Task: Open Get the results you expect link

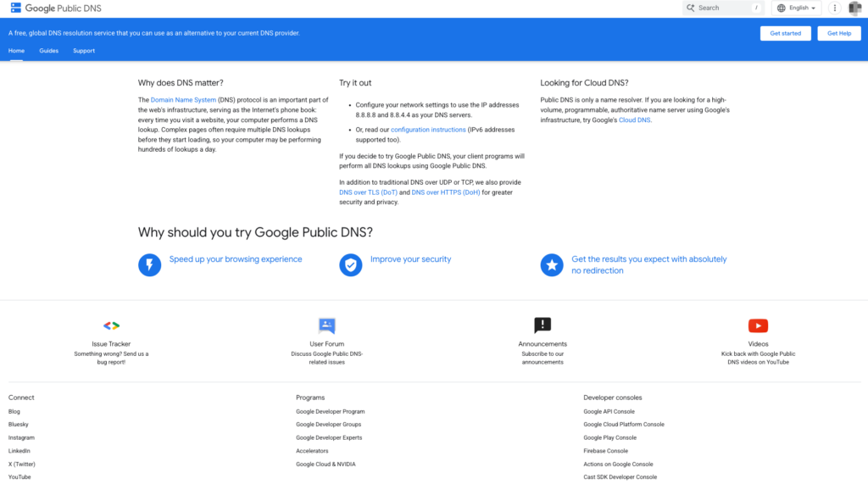Action: pyautogui.click(x=648, y=264)
